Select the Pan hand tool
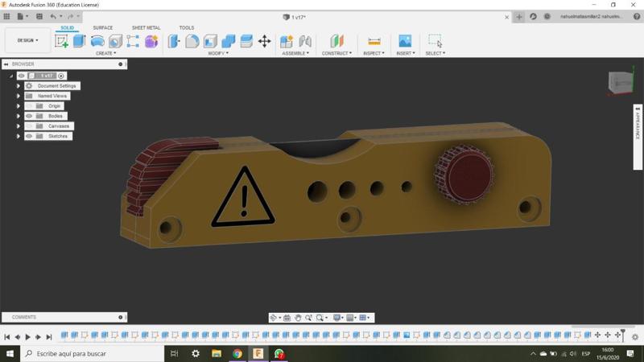Screen dimensions: 644x362 (x=298, y=318)
